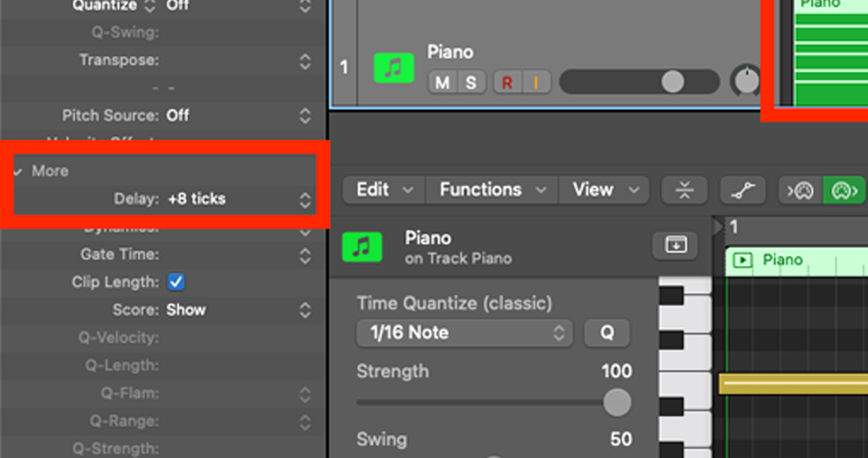868x458 pixels.
Task: Click the green Piano track instrument icon
Action: point(394,69)
